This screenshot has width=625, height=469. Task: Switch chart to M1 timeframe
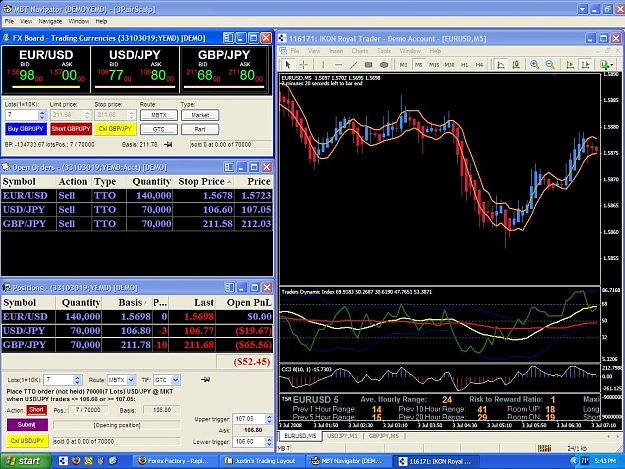point(403,65)
